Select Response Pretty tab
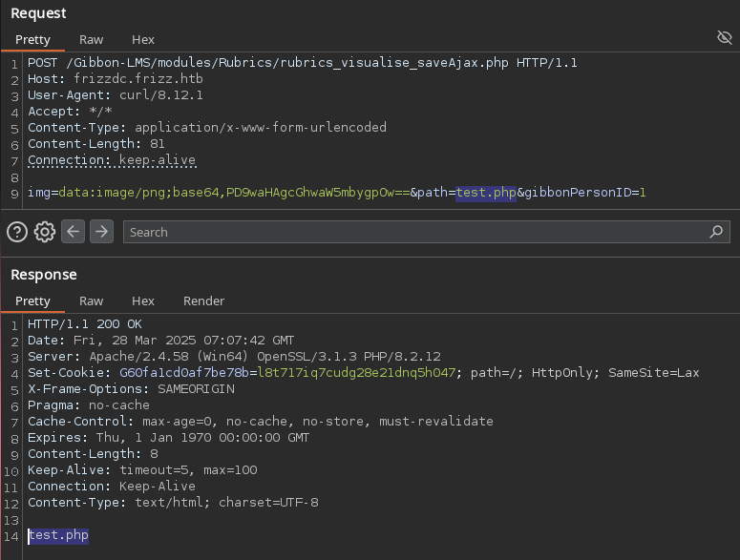 point(32,301)
